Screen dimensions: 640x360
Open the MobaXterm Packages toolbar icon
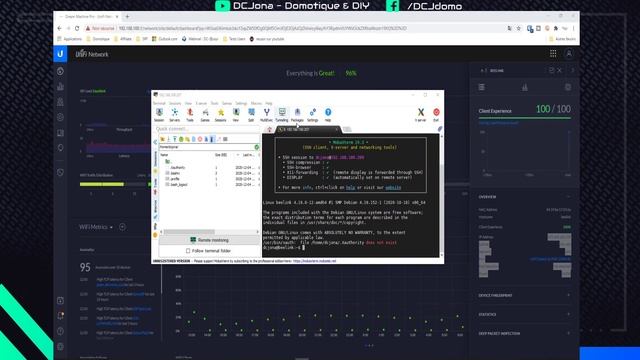(297, 115)
